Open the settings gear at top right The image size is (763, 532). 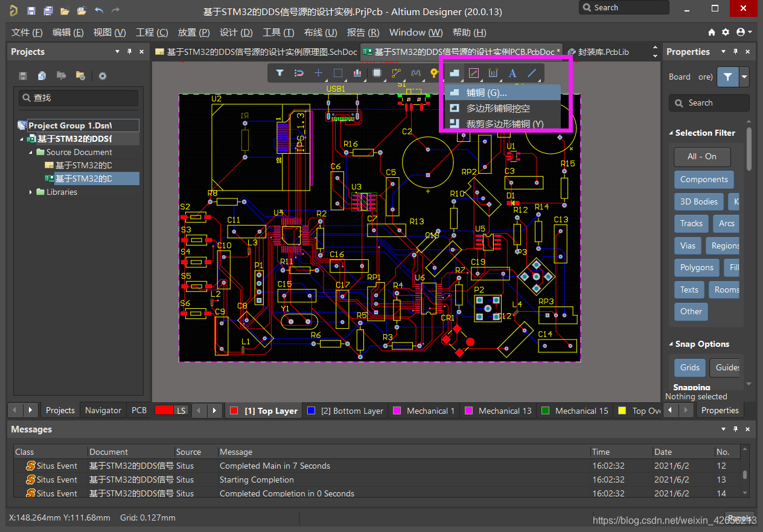(x=725, y=32)
